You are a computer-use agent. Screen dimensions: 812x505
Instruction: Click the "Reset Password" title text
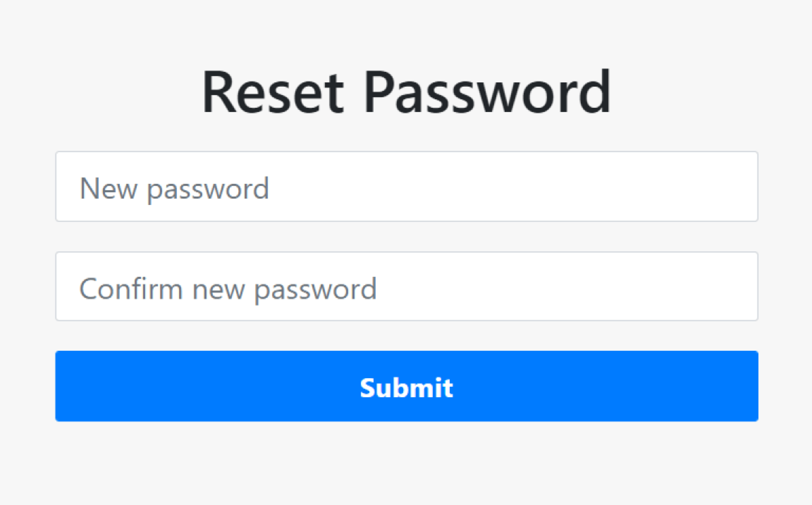(406, 92)
